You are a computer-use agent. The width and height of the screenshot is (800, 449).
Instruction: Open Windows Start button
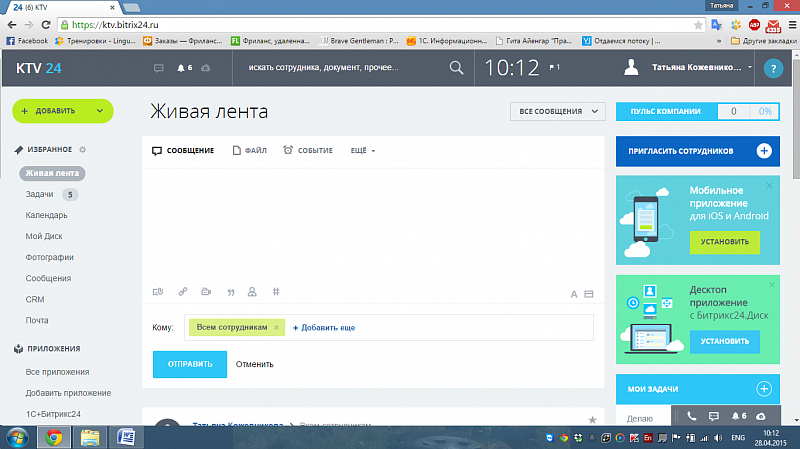(17, 438)
